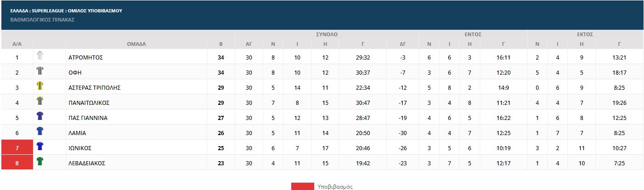Select the ΕΝΤΟΣ column group header

coord(473,34)
